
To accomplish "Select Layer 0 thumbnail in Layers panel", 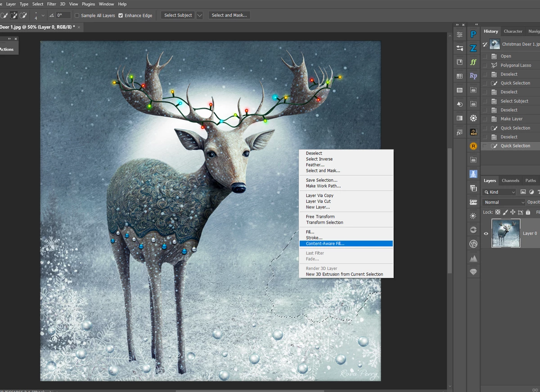I will coord(506,233).
